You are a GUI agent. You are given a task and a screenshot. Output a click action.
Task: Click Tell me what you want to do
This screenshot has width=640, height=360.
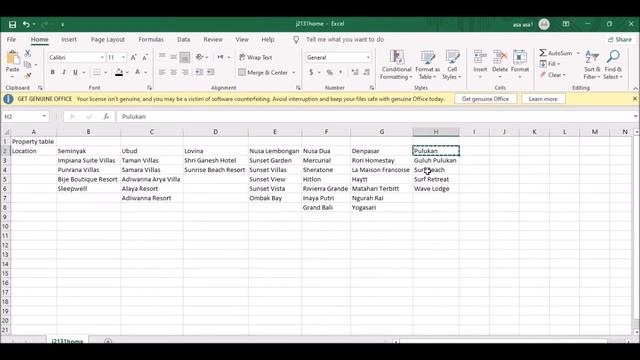click(345, 40)
